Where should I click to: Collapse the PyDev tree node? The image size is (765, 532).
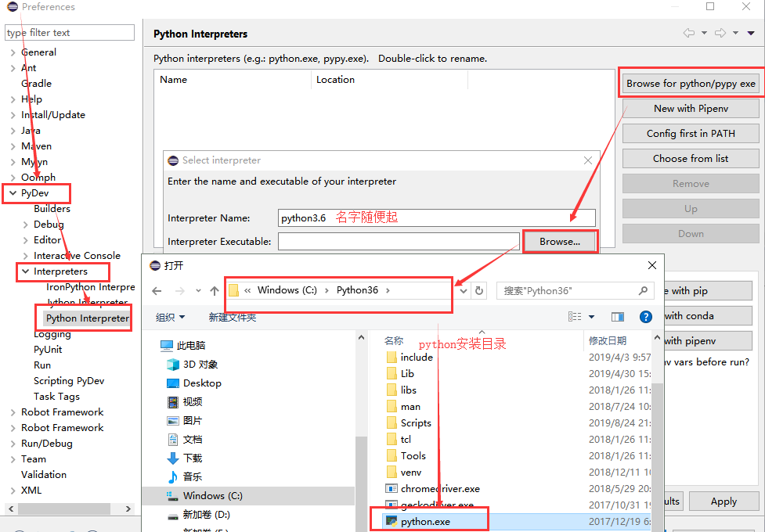pos(13,193)
